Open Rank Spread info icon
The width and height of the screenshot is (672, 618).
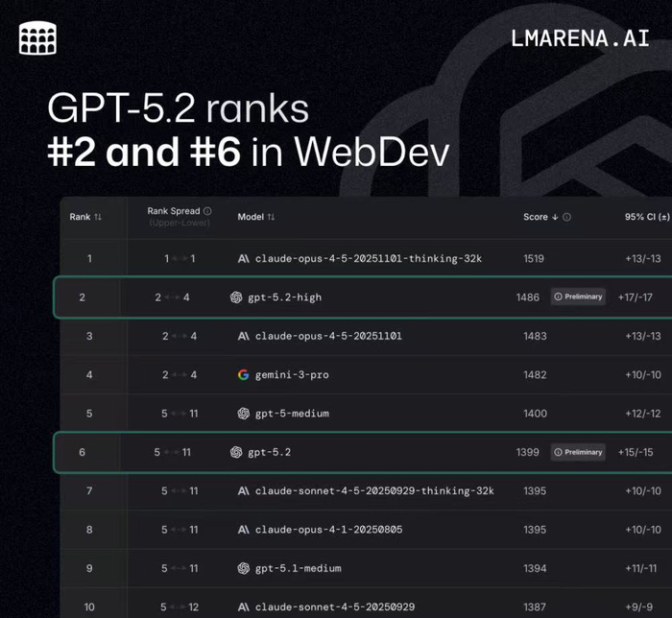click(207, 211)
